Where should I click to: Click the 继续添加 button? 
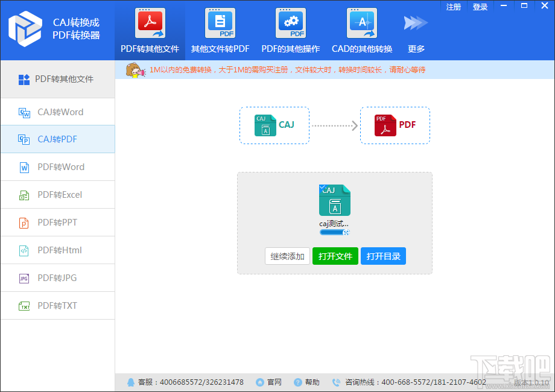point(287,256)
